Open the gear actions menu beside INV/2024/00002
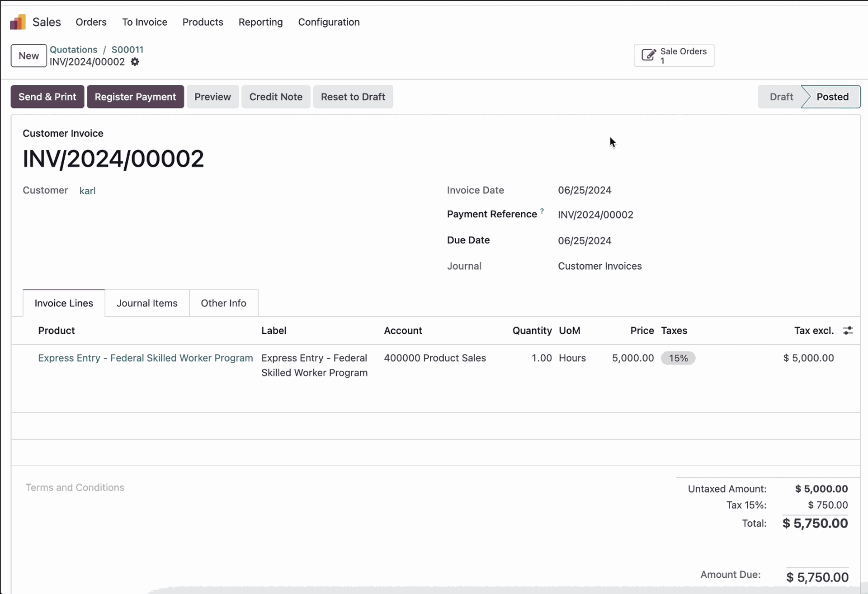 pos(135,62)
